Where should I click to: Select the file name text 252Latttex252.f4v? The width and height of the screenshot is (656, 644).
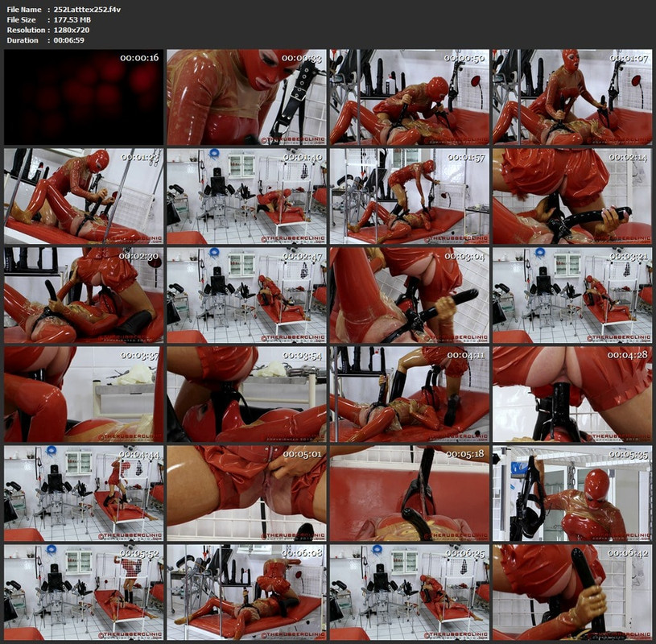click(87, 9)
